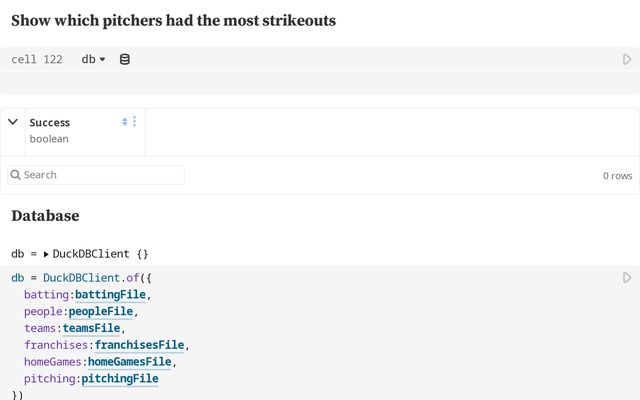Open the Success column options menu

point(135,122)
